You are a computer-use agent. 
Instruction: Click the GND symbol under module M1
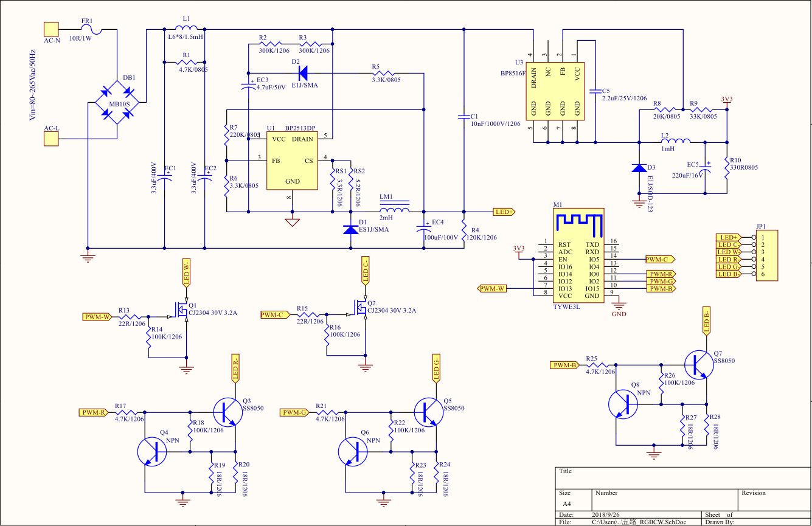click(x=619, y=305)
